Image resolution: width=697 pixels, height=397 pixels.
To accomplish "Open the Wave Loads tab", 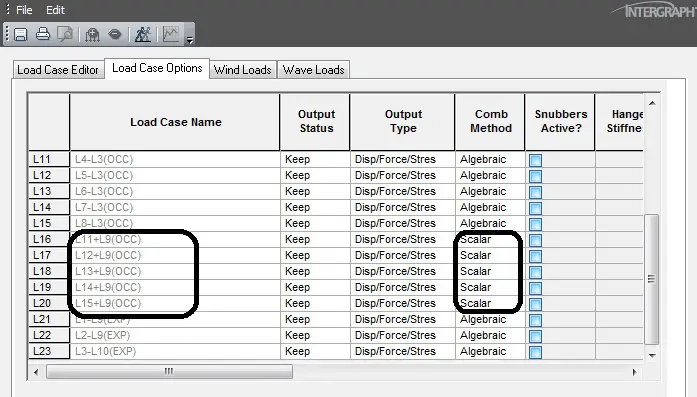I will pyautogui.click(x=314, y=70).
